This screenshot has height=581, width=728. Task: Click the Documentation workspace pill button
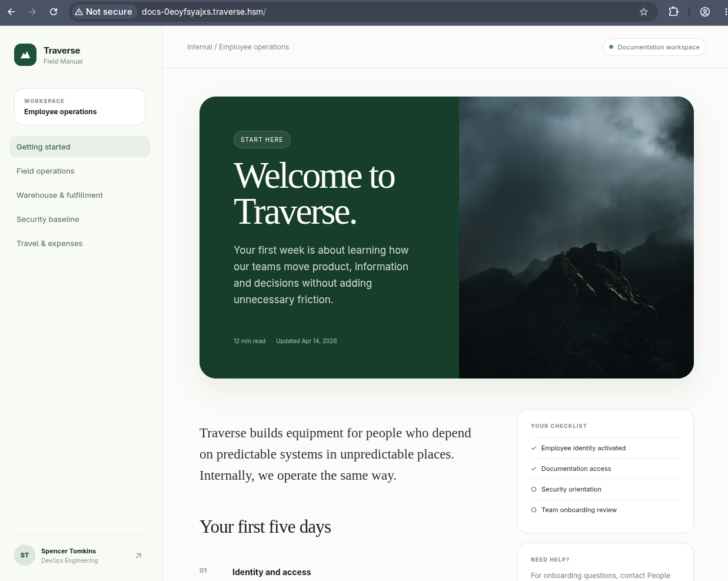click(x=654, y=47)
